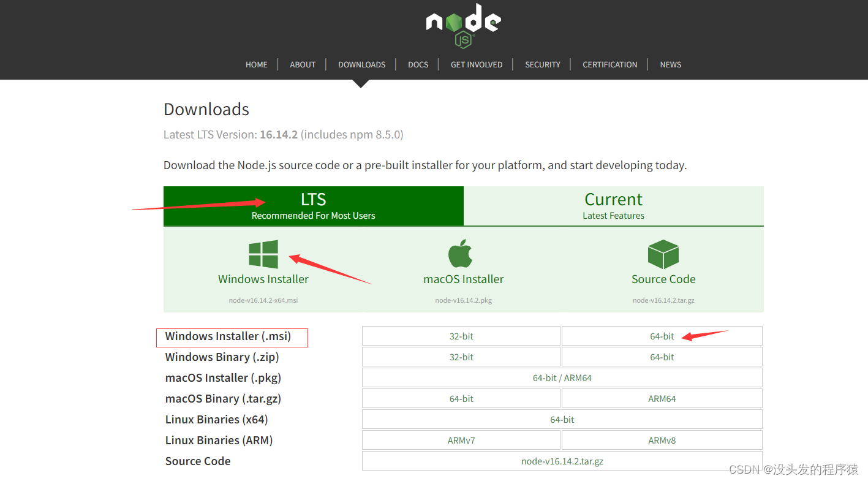Open the NEWS menu item
The width and height of the screenshot is (868, 481).
[x=671, y=64]
